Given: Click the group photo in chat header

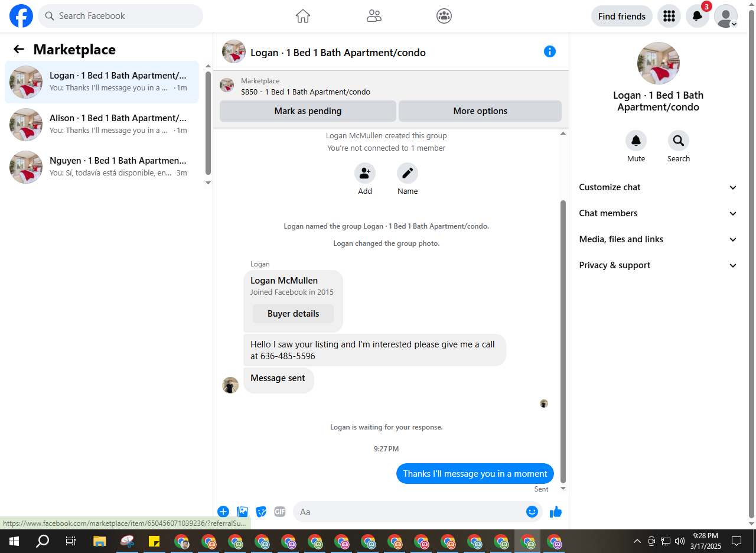Looking at the screenshot, I should click(x=234, y=51).
